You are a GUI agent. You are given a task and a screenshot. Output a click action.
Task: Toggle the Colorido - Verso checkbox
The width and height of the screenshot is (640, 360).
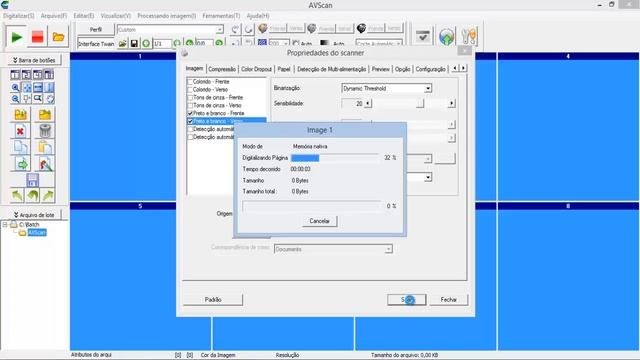click(x=190, y=89)
